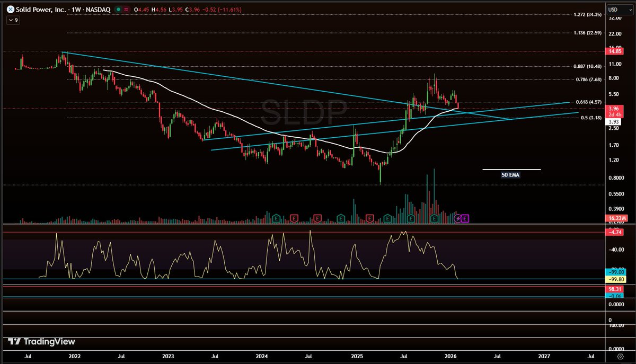Viewport: 636px width, 364px height.
Task: Click an E earnings shield marker under the candles
Action: tap(295, 217)
